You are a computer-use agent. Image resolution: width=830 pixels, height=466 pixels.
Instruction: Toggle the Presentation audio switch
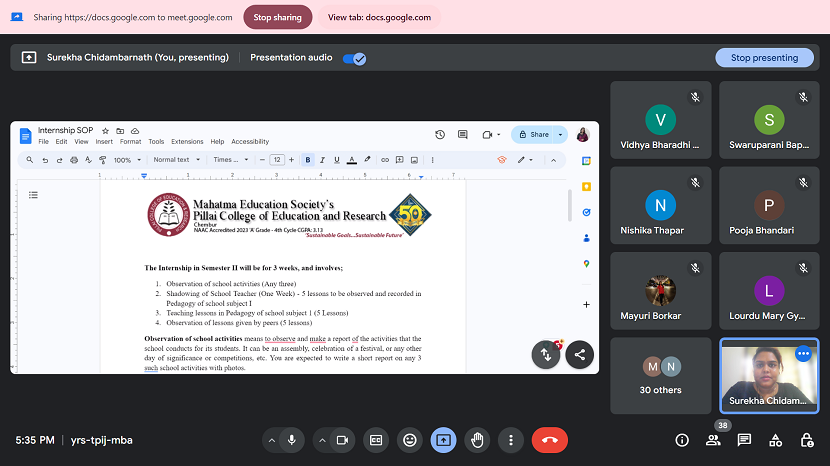click(x=354, y=58)
